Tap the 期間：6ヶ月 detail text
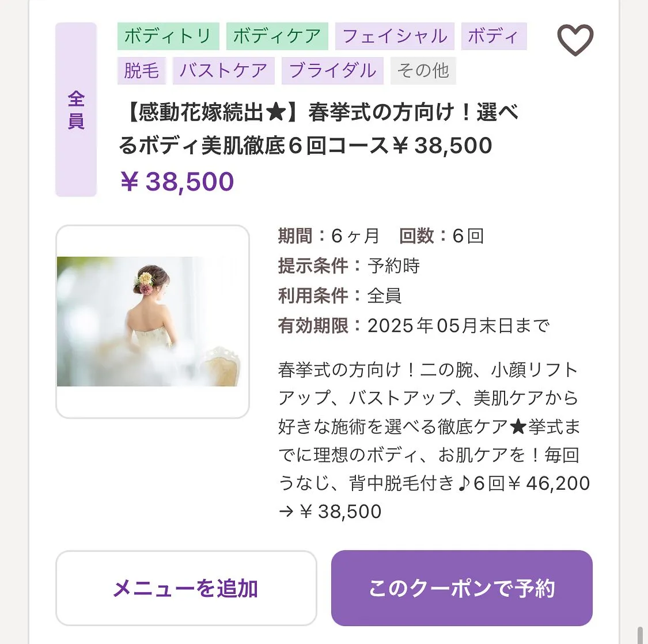648x644 pixels. tap(328, 236)
